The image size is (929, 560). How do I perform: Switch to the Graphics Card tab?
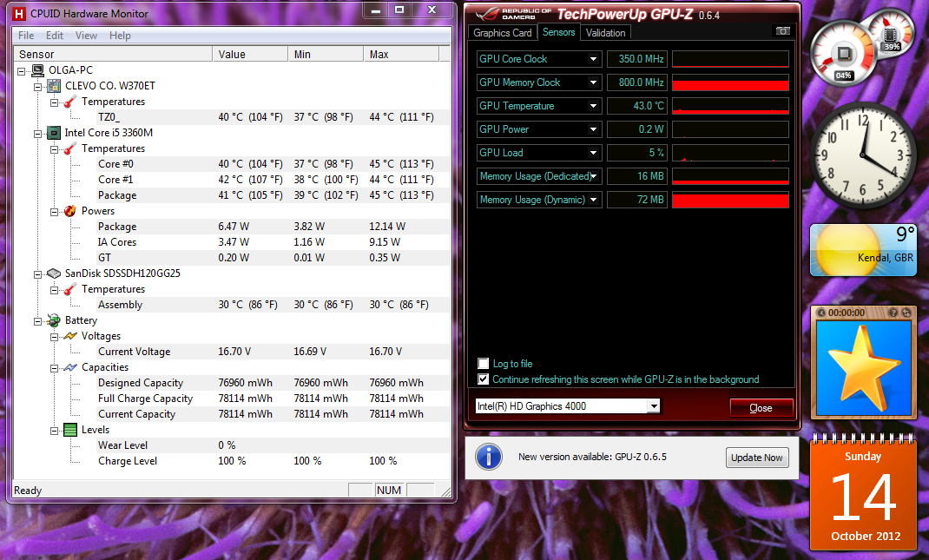coord(503,33)
